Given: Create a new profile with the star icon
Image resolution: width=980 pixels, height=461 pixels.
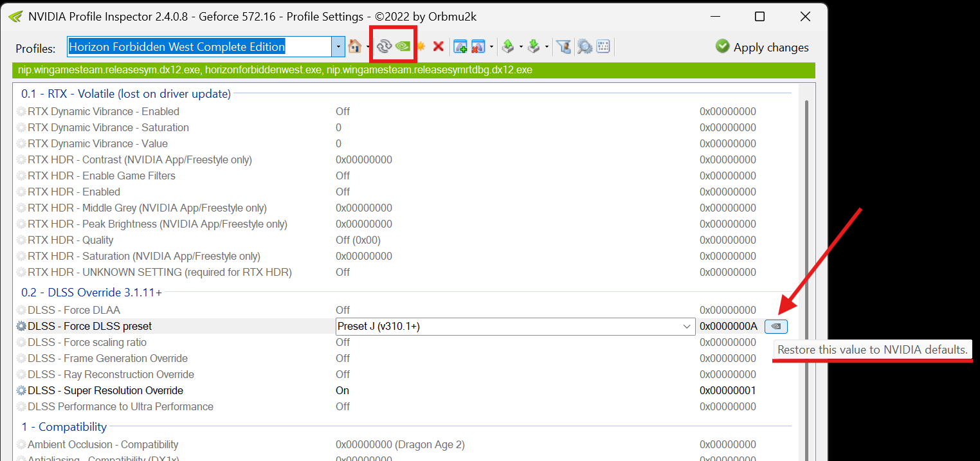Looking at the screenshot, I should [421, 46].
